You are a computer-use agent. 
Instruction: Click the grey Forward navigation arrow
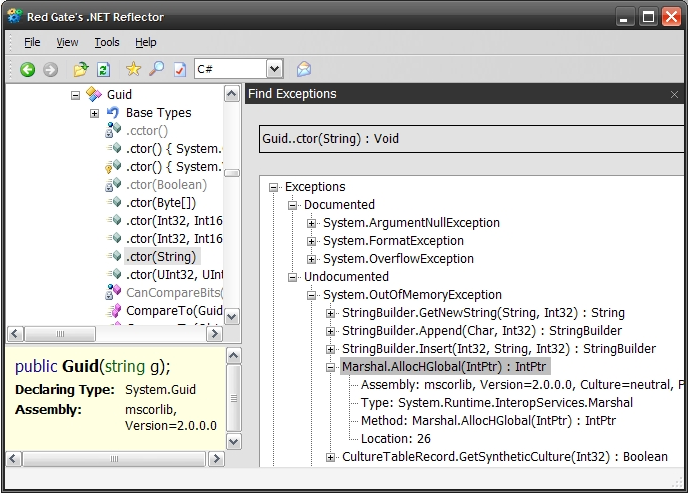(51, 69)
